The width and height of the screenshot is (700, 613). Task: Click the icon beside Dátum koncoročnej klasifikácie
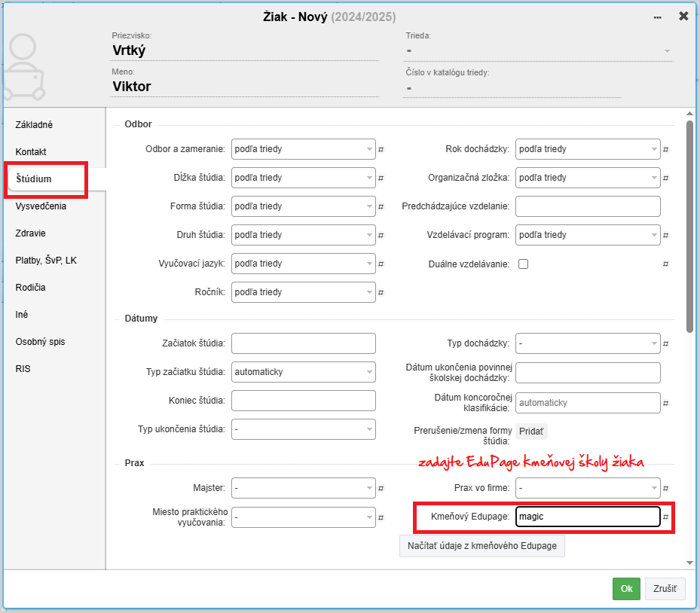(x=666, y=403)
